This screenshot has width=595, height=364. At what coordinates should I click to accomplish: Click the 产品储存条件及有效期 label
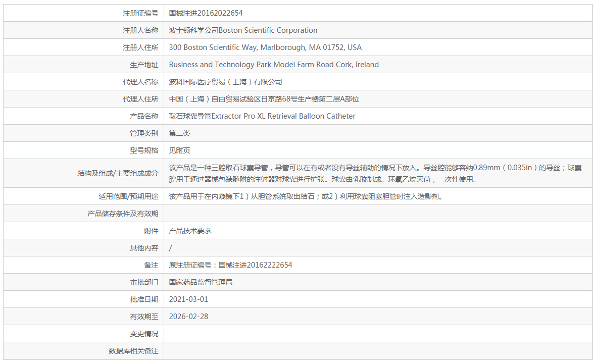pos(123,214)
